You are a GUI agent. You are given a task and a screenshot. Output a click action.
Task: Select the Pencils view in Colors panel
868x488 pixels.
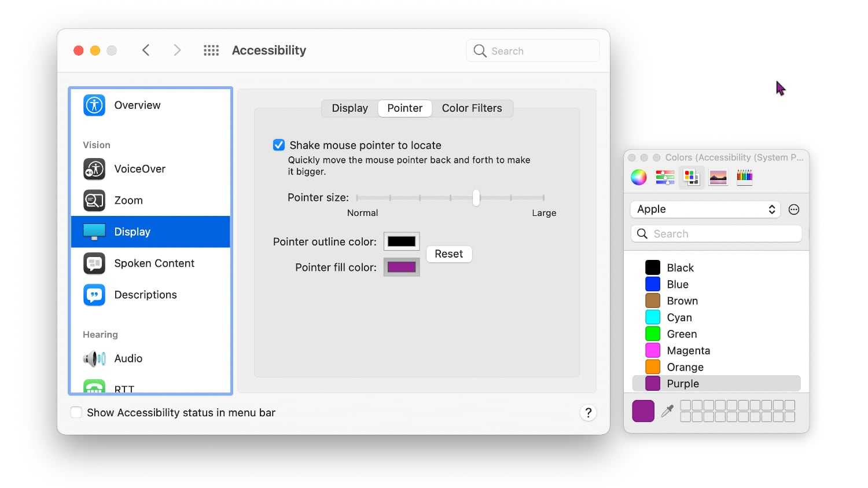click(x=745, y=177)
